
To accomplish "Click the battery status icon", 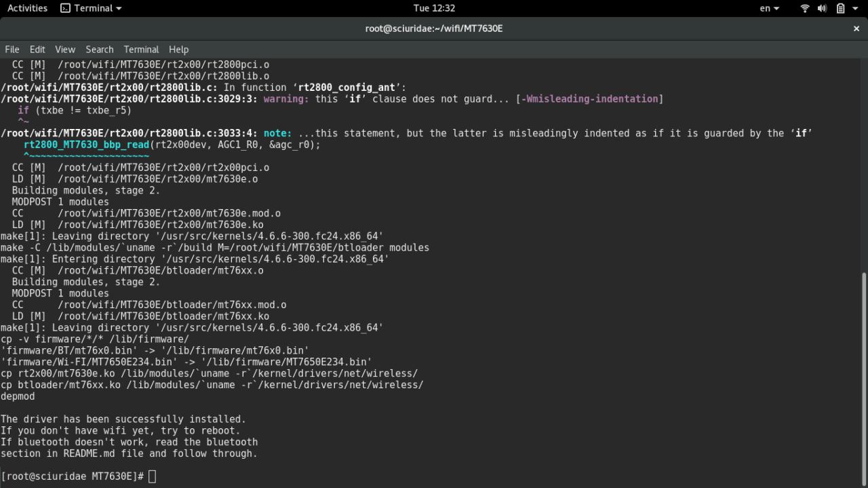I will click(x=840, y=8).
